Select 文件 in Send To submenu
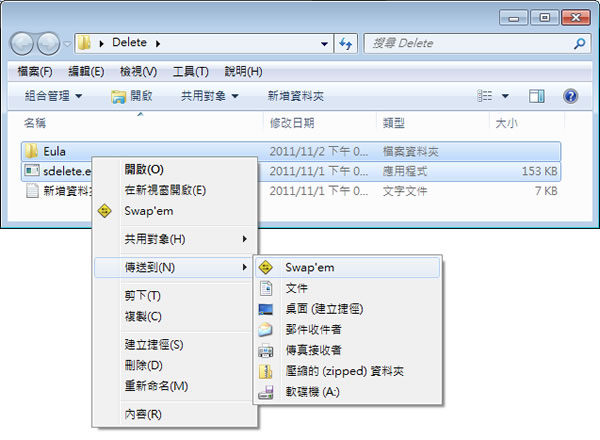This screenshot has width=600, height=440. pos(347,288)
